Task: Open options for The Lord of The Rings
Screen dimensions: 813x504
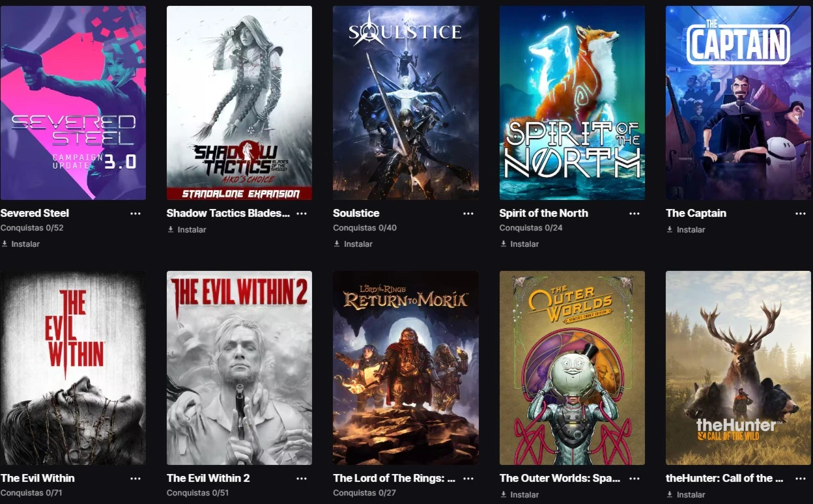Action: pos(468,479)
